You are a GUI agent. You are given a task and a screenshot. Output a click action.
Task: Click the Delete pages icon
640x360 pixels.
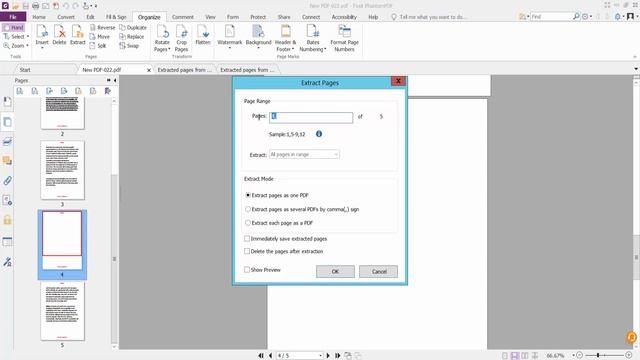pos(60,35)
